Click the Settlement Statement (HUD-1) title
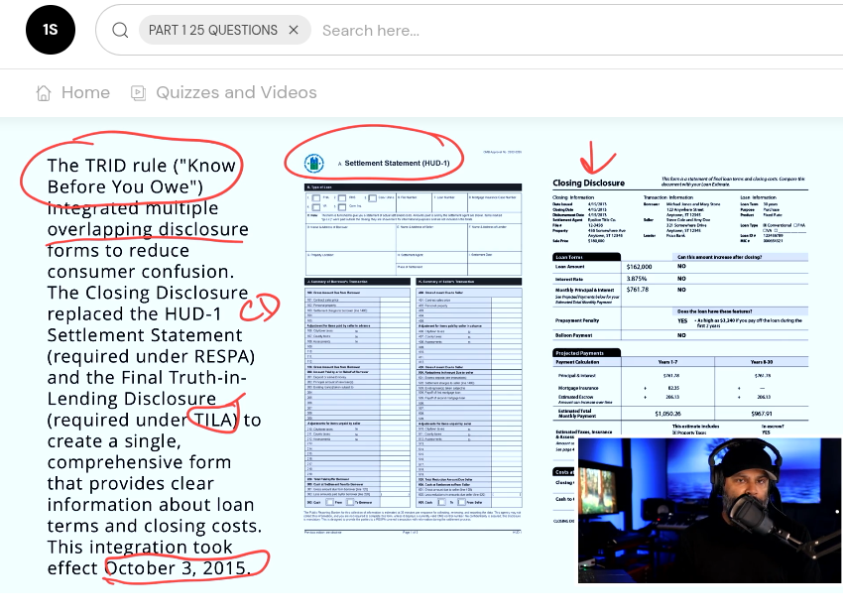 pos(398,163)
